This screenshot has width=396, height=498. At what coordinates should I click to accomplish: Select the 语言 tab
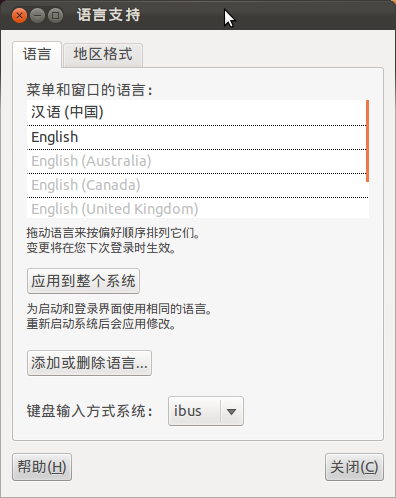(x=37, y=54)
